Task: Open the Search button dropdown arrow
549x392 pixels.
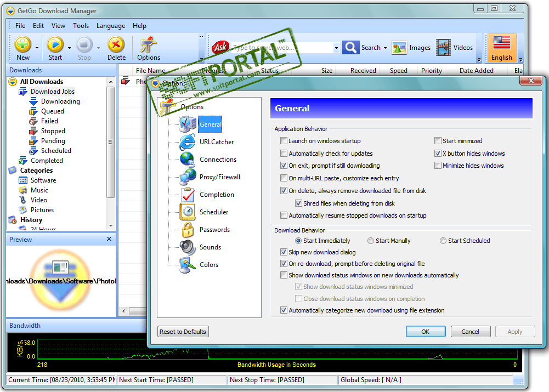Action: click(385, 48)
